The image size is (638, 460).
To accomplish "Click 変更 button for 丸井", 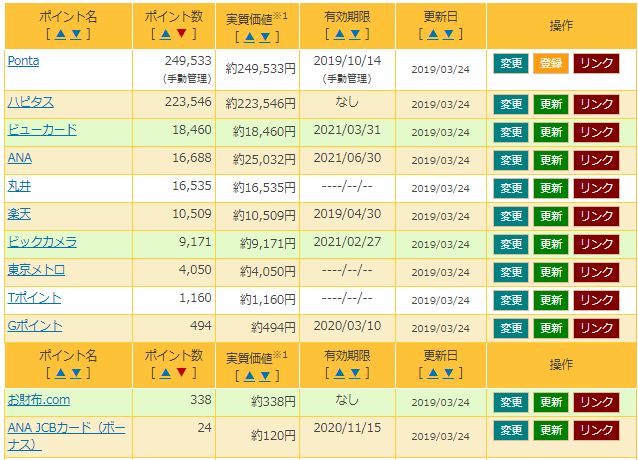I will pos(511,189).
